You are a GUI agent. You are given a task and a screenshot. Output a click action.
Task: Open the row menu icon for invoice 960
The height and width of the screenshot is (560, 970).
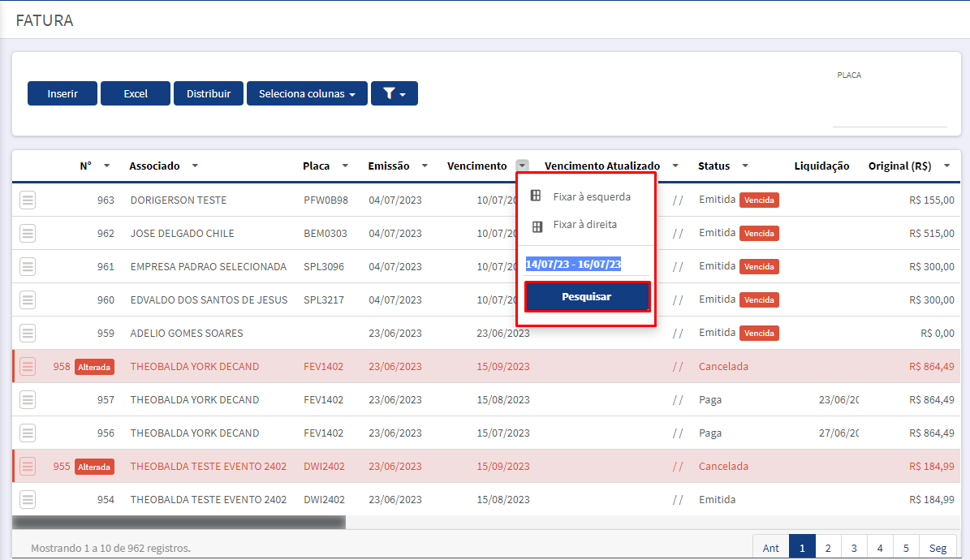click(28, 300)
